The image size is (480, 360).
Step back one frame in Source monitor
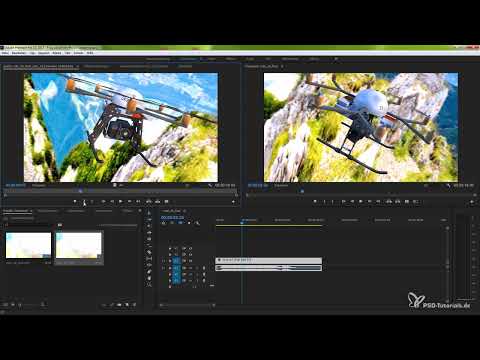[112, 202]
